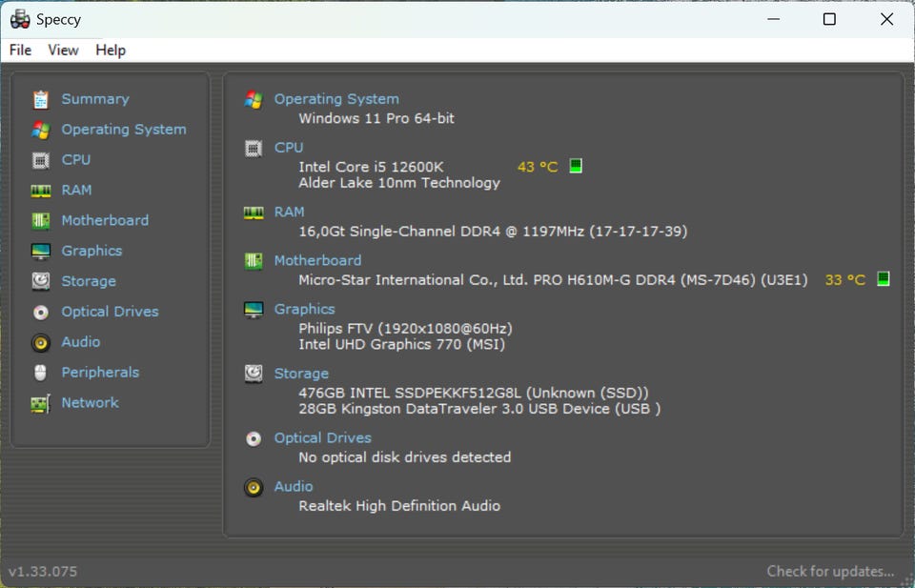Select Peripherals in the sidebar
The image size is (915, 588).
point(100,373)
